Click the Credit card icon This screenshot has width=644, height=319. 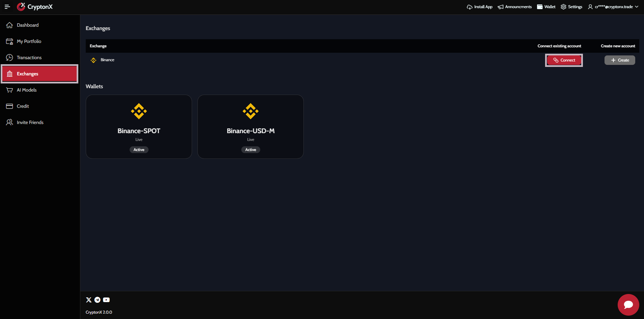[x=9, y=106]
